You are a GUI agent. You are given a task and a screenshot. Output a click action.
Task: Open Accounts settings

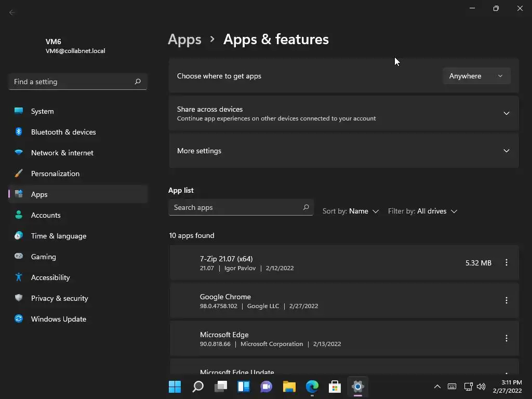[78, 215]
